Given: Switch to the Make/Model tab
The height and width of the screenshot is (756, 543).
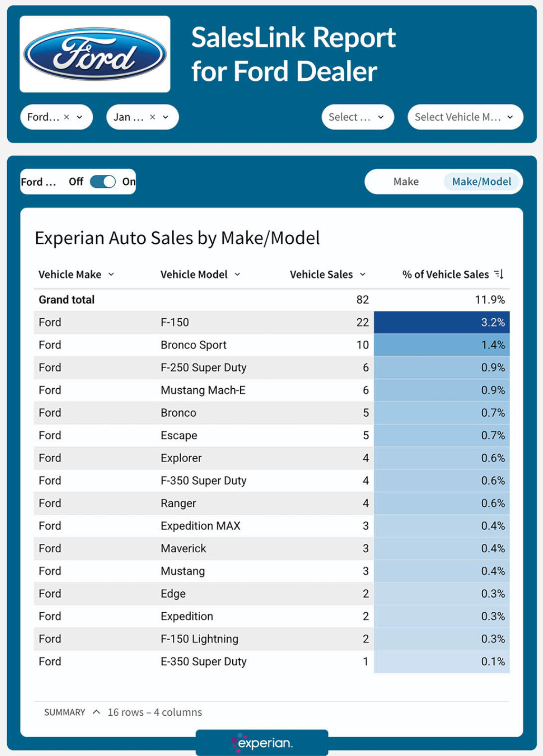Looking at the screenshot, I should (481, 182).
